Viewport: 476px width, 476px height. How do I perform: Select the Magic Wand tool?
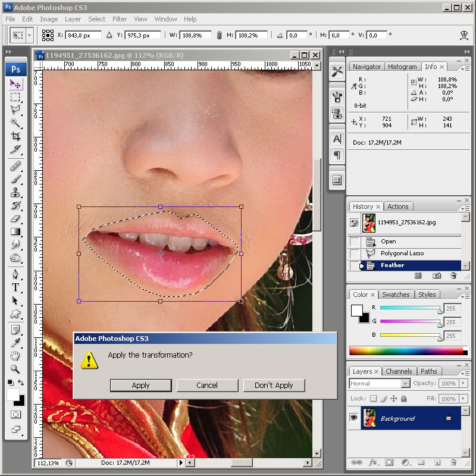[15, 123]
